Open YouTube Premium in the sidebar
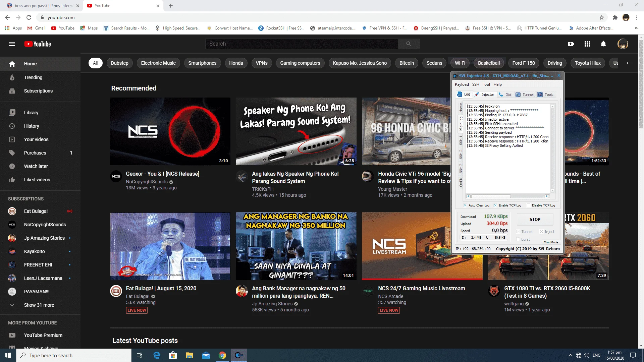 pyautogui.click(x=40, y=335)
